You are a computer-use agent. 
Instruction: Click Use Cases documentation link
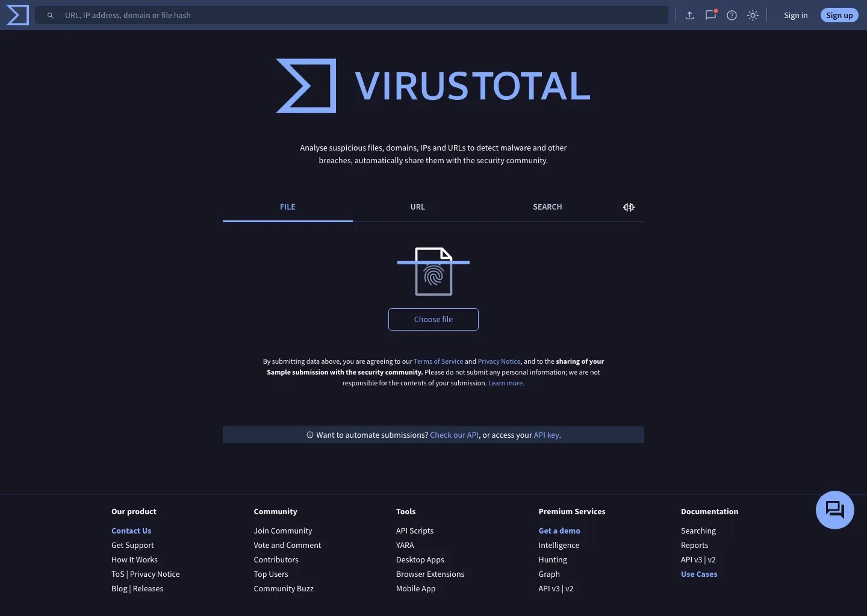(x=699, y=574)
